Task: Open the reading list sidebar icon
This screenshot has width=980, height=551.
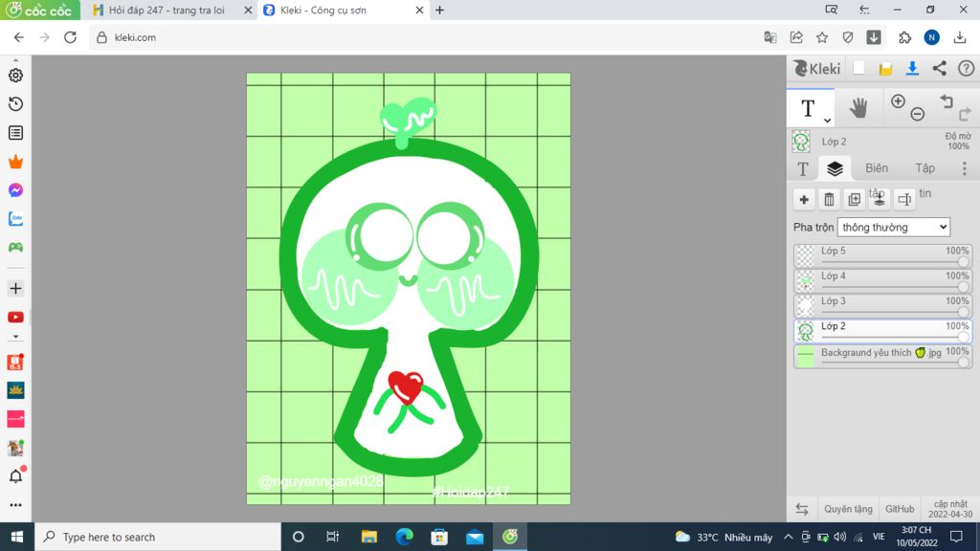Action: pos(15,132)
